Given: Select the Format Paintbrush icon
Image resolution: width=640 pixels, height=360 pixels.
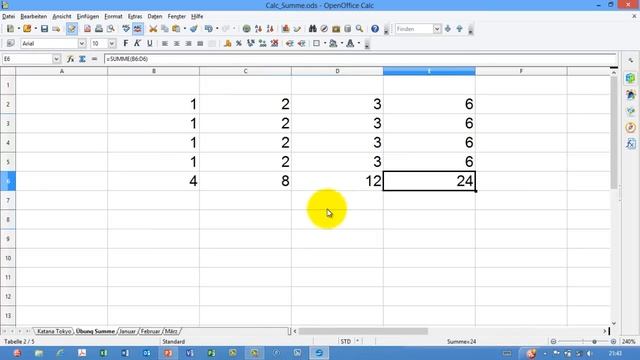Looking at the screenshot, I should [x=194, y=29].
